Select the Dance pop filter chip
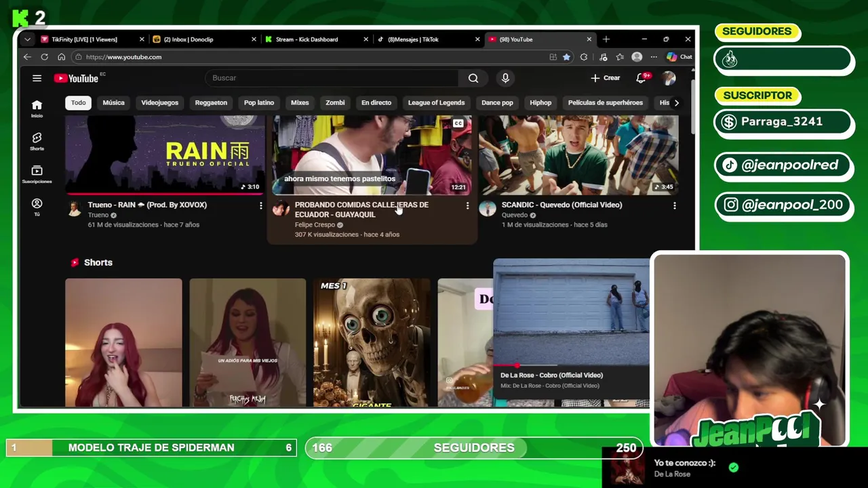 (x=497, y=103)
